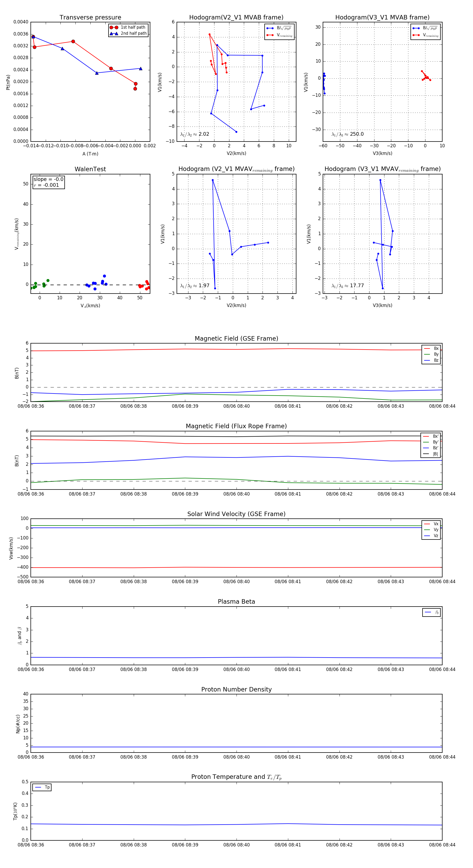Click the 'VA(km/s)' axis label in WalenTest
The image size is (473, 868).
click(90, 306)
